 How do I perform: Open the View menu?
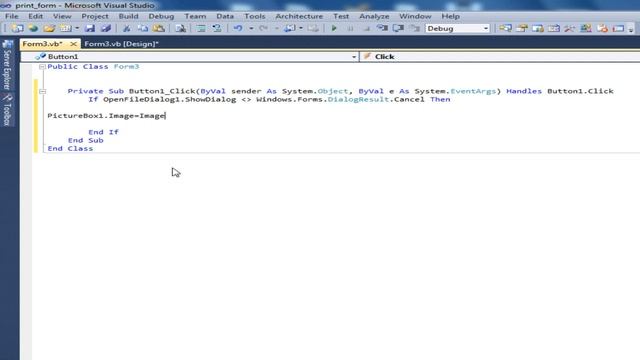click(62, 16)
